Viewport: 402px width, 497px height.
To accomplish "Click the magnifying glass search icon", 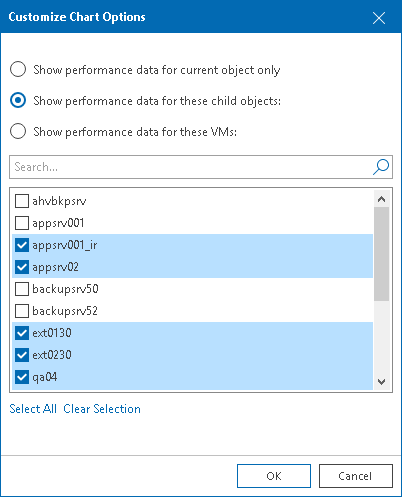I will click(381, 167).
